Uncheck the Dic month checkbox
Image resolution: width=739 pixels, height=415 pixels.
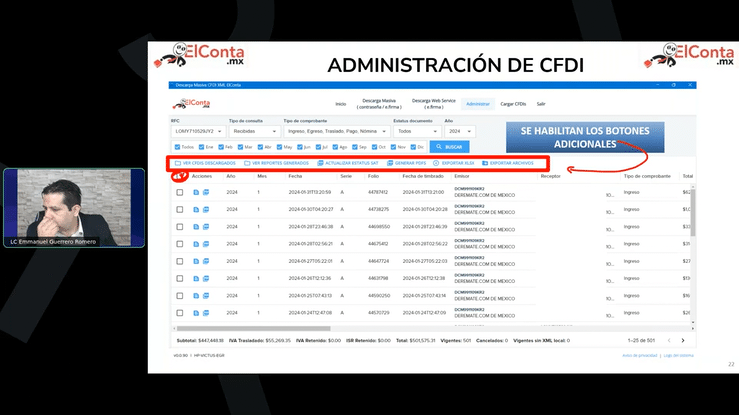click(413, 147)
